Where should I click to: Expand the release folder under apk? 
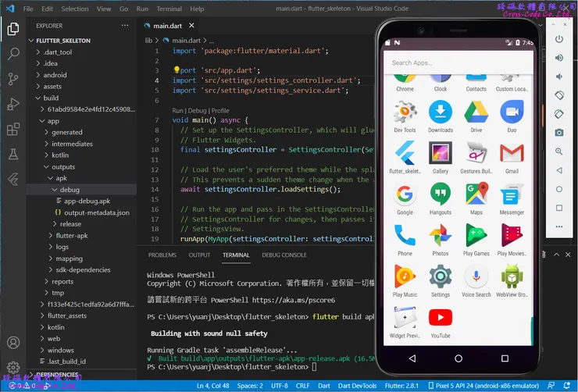pyautogui.click(x=70, y=224)
